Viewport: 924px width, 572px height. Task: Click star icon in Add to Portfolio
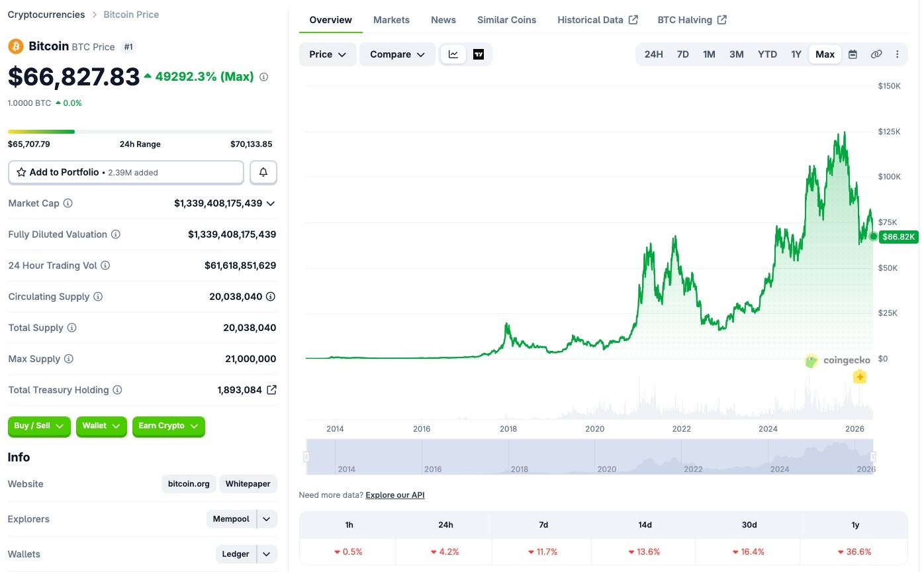21,172
